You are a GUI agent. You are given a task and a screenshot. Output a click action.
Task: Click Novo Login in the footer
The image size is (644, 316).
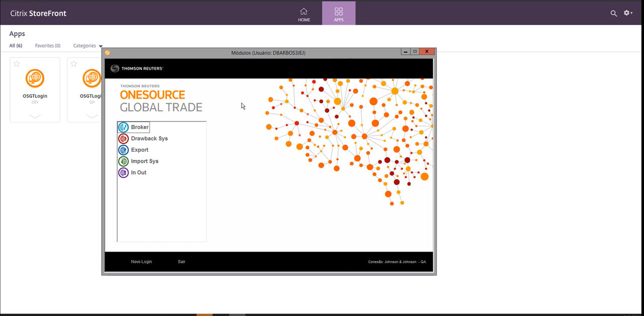pos(141,262)
